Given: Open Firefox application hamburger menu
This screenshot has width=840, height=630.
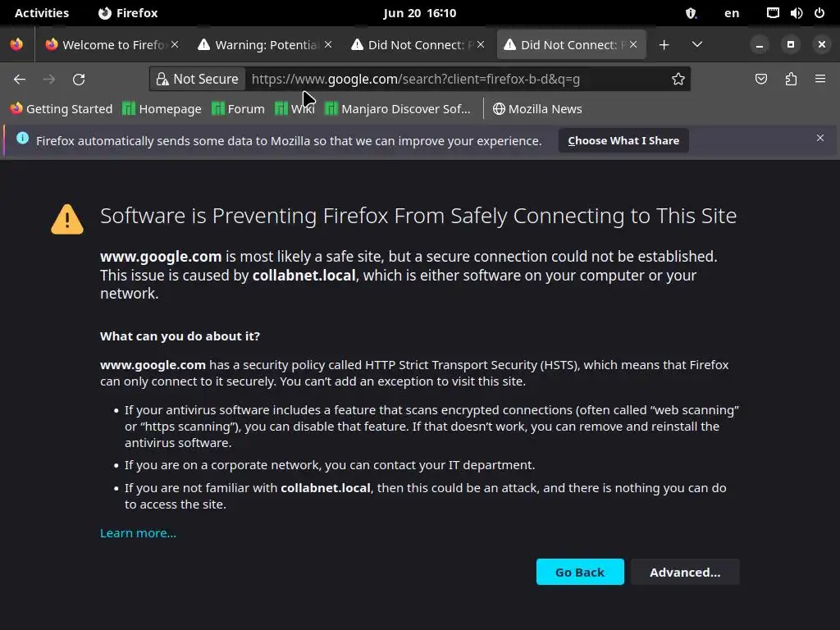Looking at the screenshot, I should [x=820, y=80].
